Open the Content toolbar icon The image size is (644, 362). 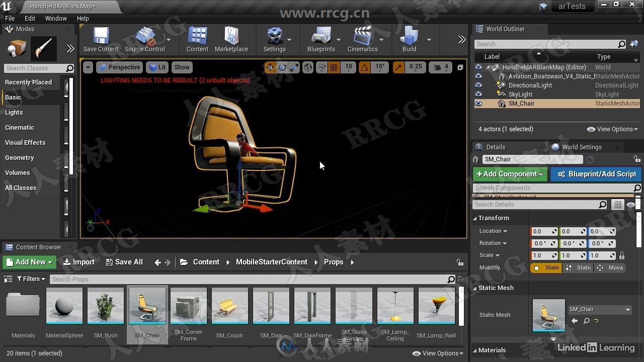197,39
